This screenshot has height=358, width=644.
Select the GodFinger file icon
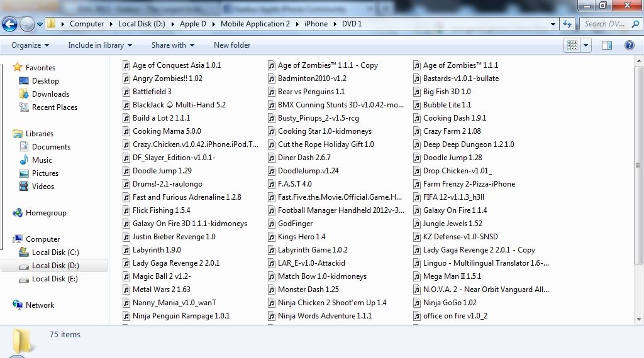point(272,224)
